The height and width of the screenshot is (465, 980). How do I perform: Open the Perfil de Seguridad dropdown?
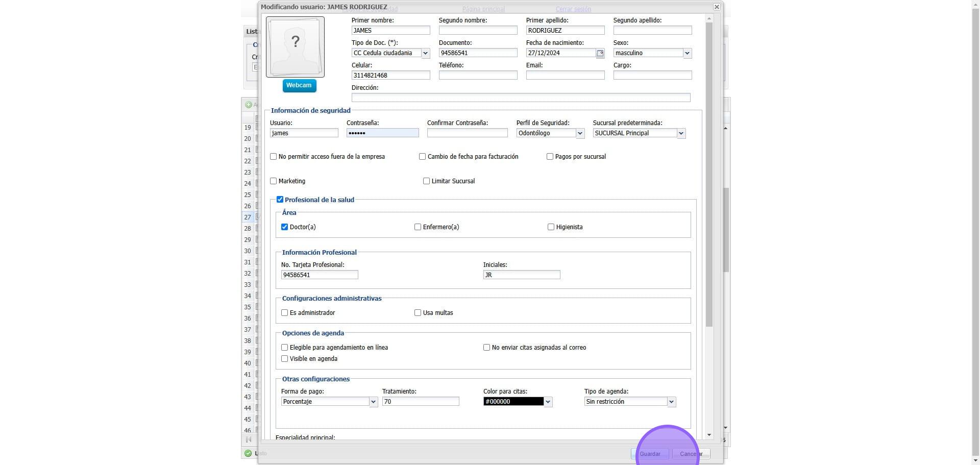coord(580,133)
